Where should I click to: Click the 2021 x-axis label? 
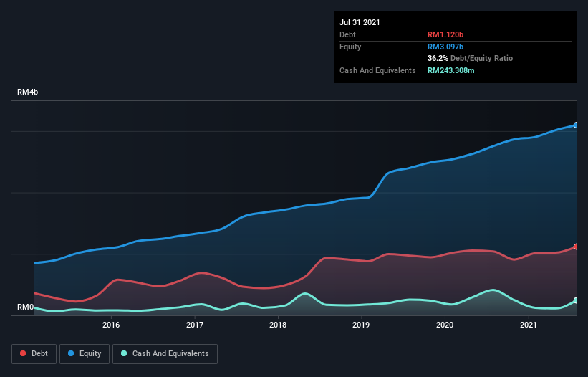529,325
